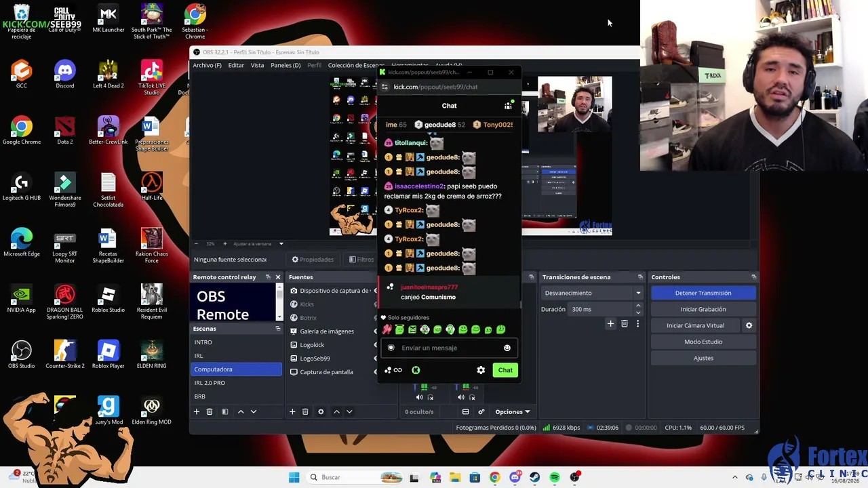The width and height of the screenshot is (868, 488).
Task: Add a new scene transition
Action: click(610, 324)
